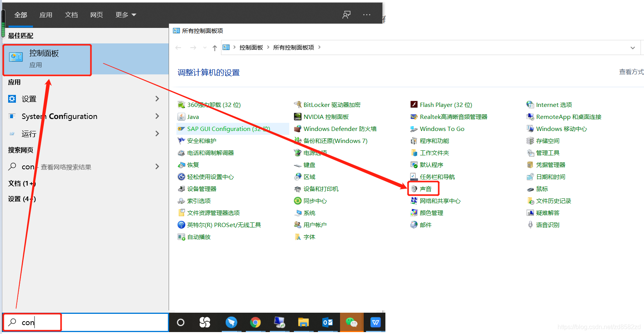Open 颜色管理 item
The width and height of the screenshot is (644, 334).
tap(426, 213)
